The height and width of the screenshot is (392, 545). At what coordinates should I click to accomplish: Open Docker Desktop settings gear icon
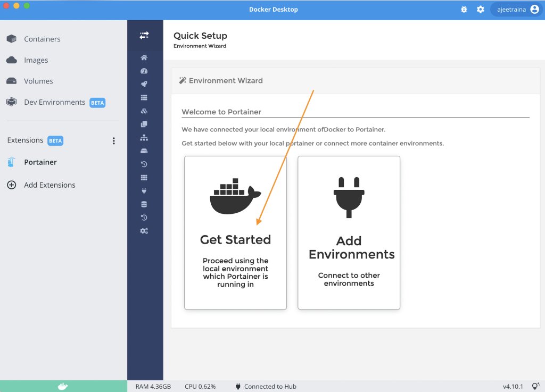pos(481,10)
